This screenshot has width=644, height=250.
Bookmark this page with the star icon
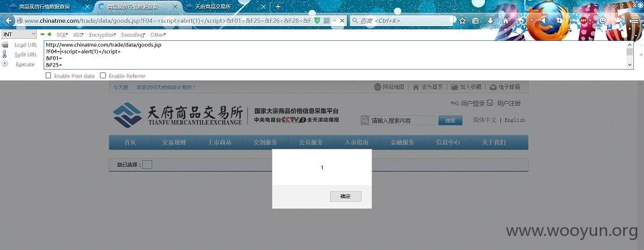point(462,21)
